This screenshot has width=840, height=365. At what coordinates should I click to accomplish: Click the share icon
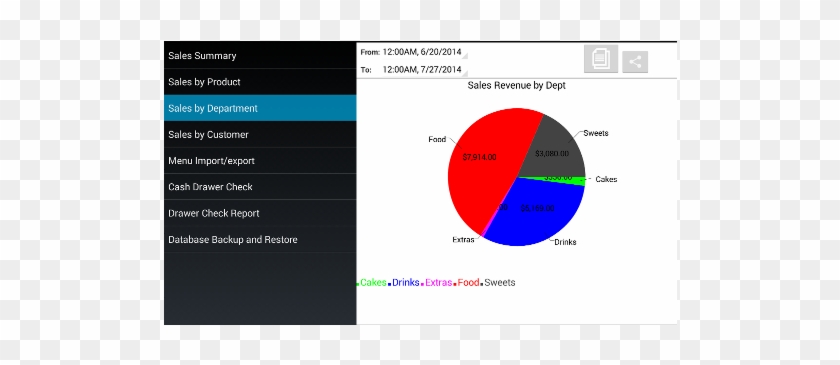point(635,62)
